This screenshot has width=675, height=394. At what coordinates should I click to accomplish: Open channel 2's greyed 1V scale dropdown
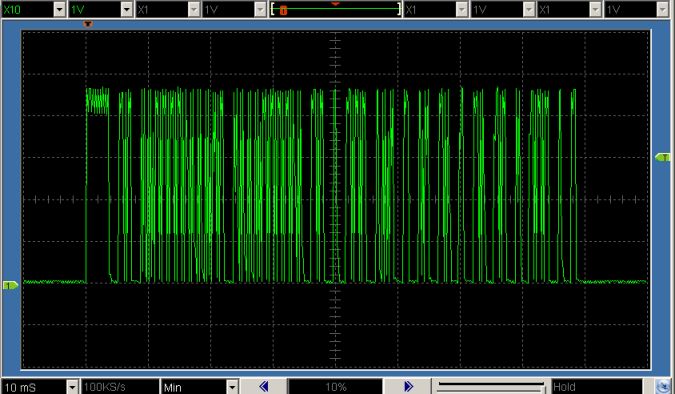(x=235, y=9)
